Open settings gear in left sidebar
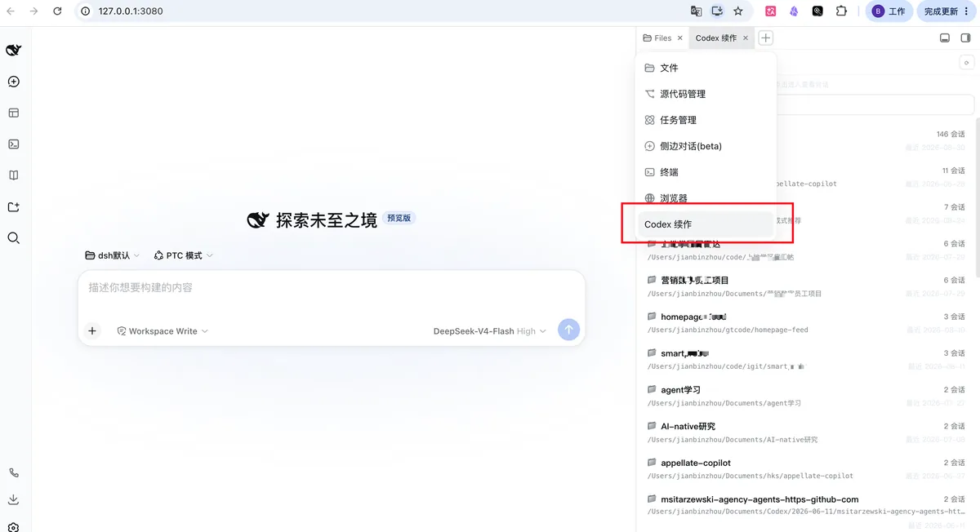 (x=13, y=527)
